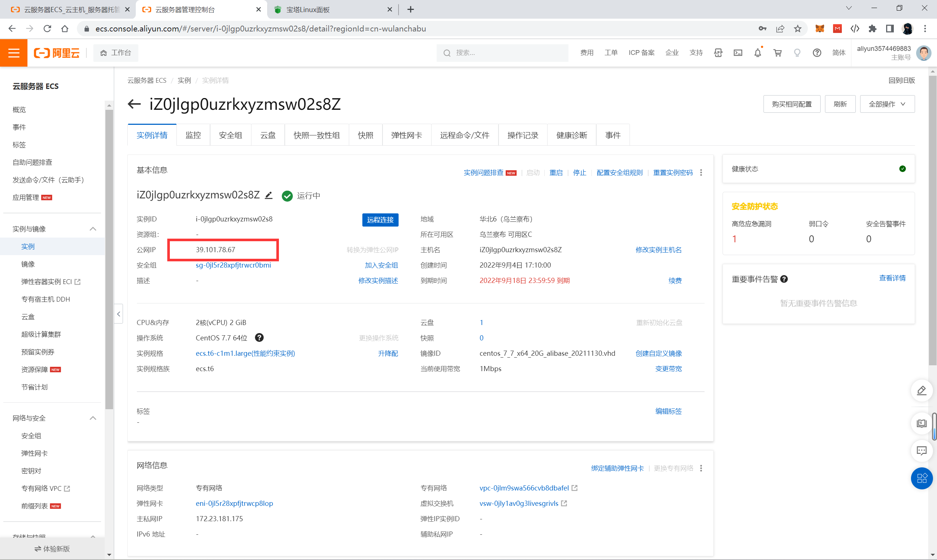The height and width of the screenshot is (560, 937).
Task: Click the floating edit feedback icon
Action: pyautogui.click(x=922, y=390)
